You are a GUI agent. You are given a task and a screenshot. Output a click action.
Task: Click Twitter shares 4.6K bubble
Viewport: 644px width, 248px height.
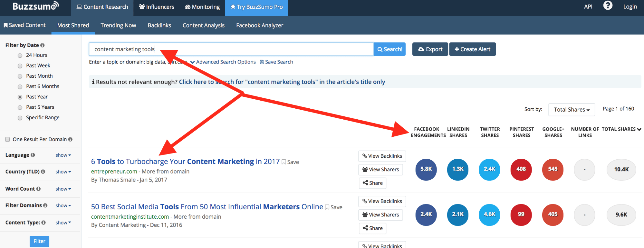tap(489, 214)
